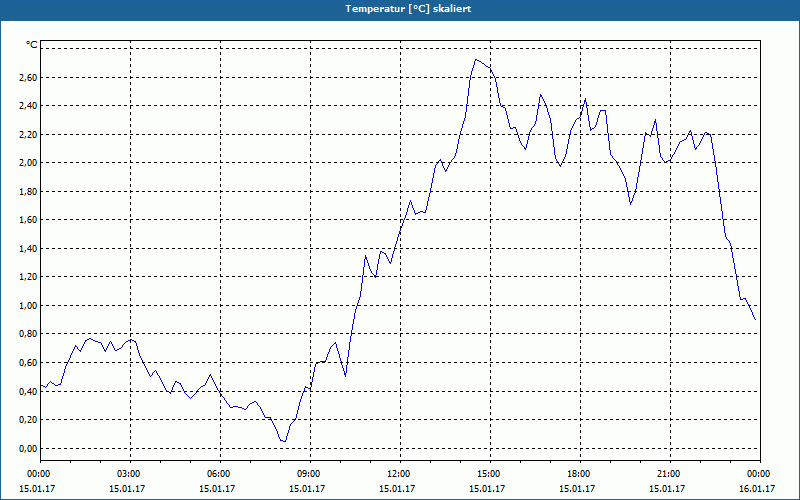Click the 2,60 y-axis label
Viewport: 800px width, 500px height.
click(29, 78)
